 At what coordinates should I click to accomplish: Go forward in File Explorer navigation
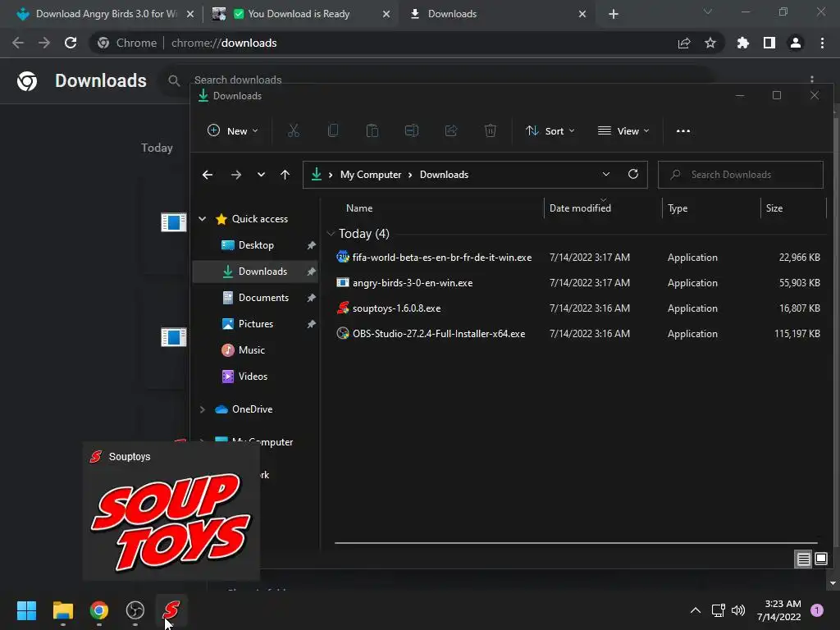click(235, 175)
